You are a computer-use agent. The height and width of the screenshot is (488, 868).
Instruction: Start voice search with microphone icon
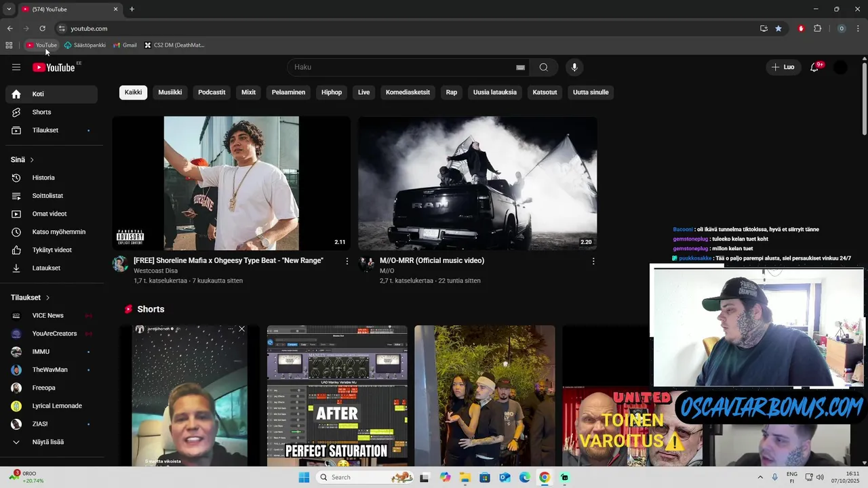click(x=574, y=67)
